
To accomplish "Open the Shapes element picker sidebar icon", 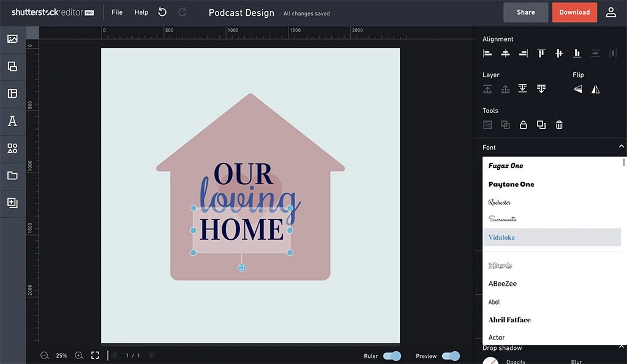I will coord(13,147).
